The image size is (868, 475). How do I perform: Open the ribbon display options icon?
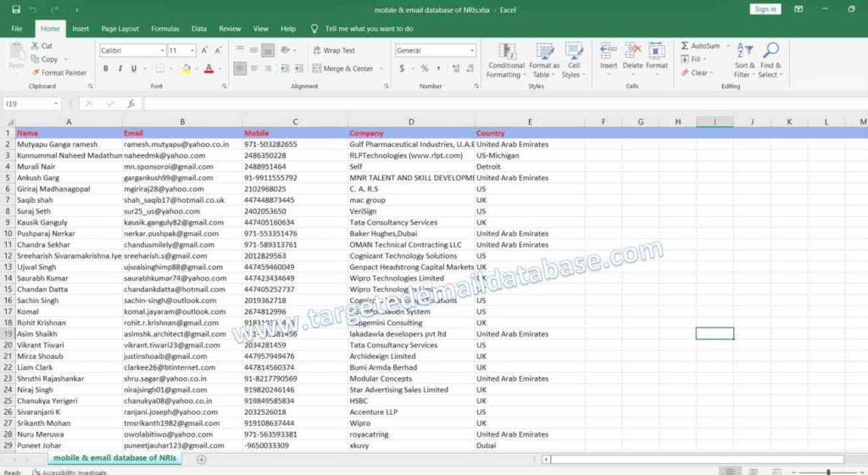point(798,9)
